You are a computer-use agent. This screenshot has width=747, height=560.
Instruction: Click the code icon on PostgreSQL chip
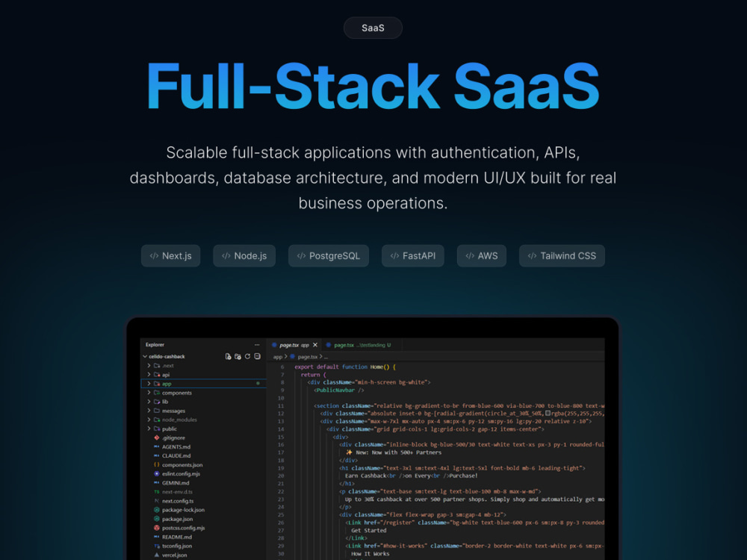[x=301, y=255]
